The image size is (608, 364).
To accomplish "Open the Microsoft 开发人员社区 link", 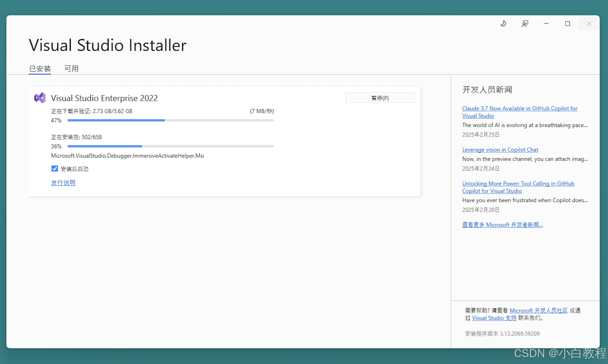I will point(538,310).
